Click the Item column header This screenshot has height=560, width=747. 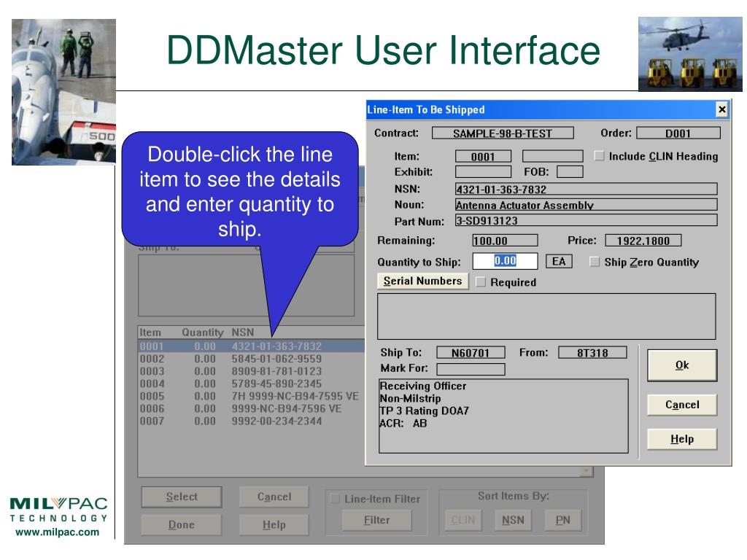(x=150, y=332)
